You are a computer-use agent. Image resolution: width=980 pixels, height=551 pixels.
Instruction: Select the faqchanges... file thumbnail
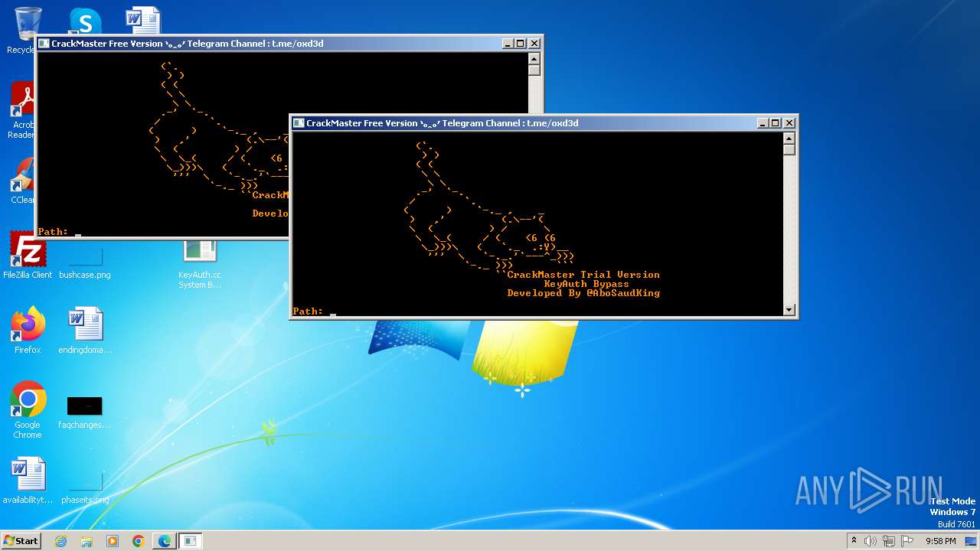tap(85, 412)
